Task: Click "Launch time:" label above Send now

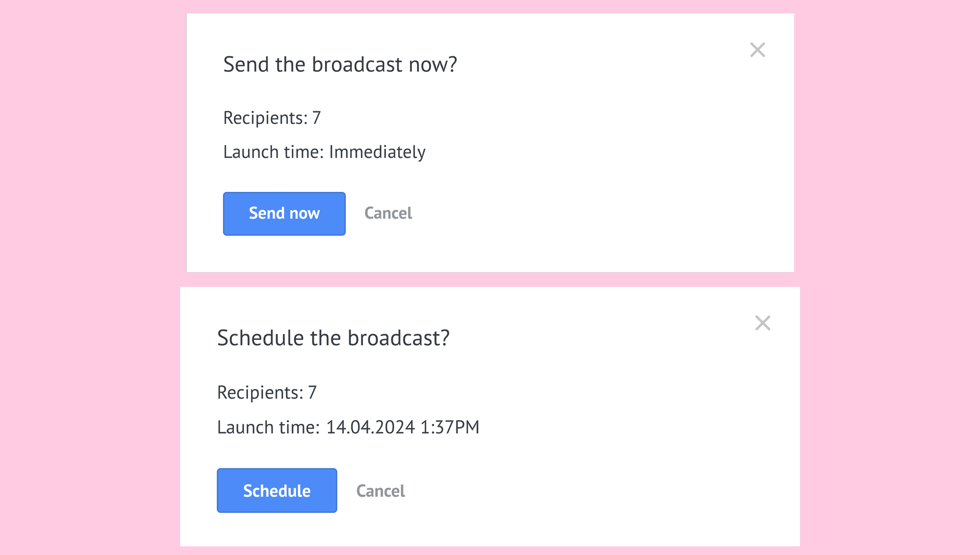Action: pyautogui.click(x=273, y=152)
